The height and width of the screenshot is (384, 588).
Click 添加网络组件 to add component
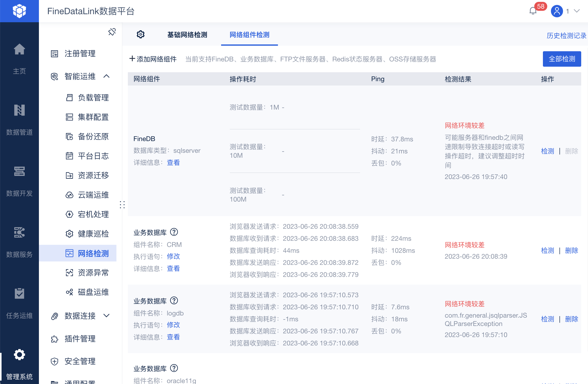click(x=153, y=59)
